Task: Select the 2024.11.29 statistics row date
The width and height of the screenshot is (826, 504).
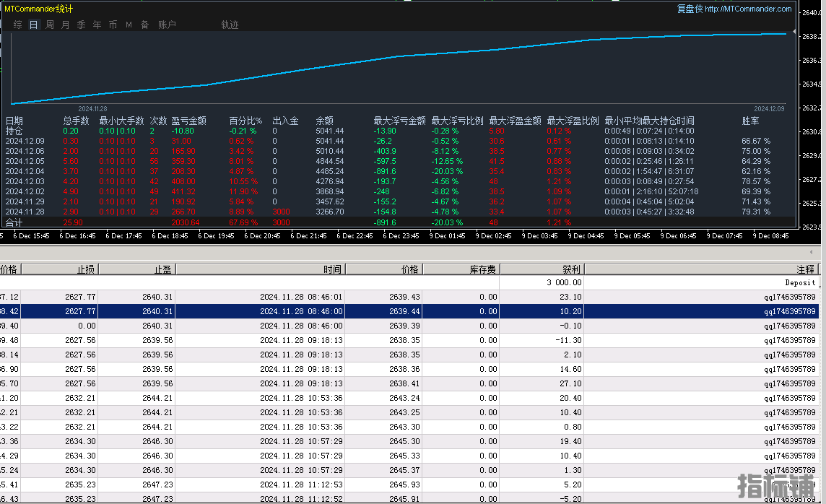Action: 25,201
